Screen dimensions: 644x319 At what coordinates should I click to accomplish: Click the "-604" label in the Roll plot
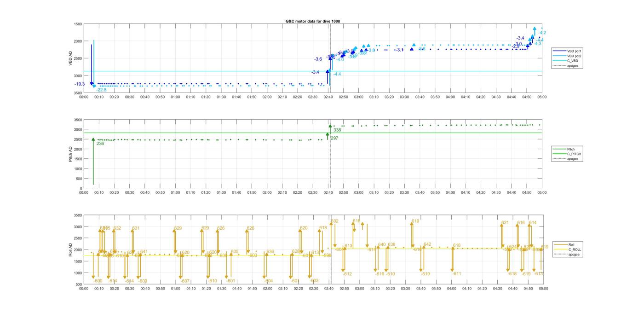tap(268, 281)
